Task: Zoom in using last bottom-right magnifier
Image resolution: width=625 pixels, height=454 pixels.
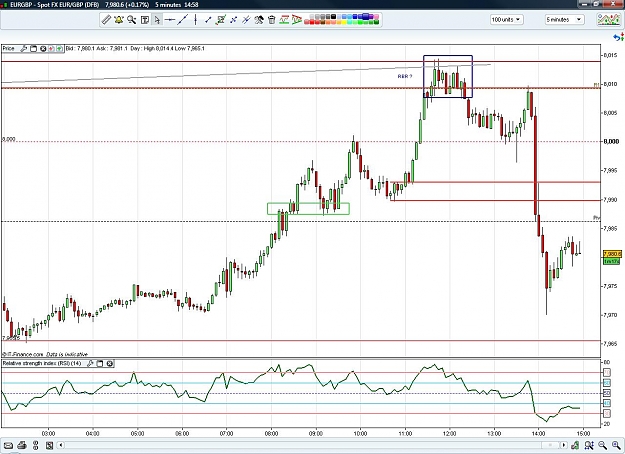Action: 615,445
